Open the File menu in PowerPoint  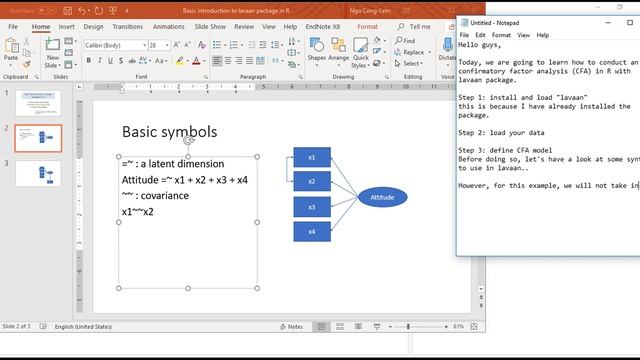(13, 27)
